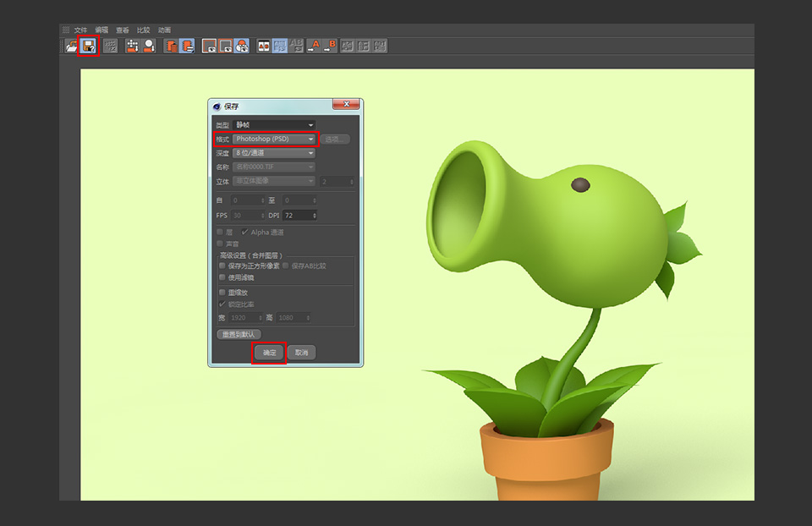Screen dimensions: 812x526
Task: Click the highlighted blue AB icon
Action: (x=280, y=46)
